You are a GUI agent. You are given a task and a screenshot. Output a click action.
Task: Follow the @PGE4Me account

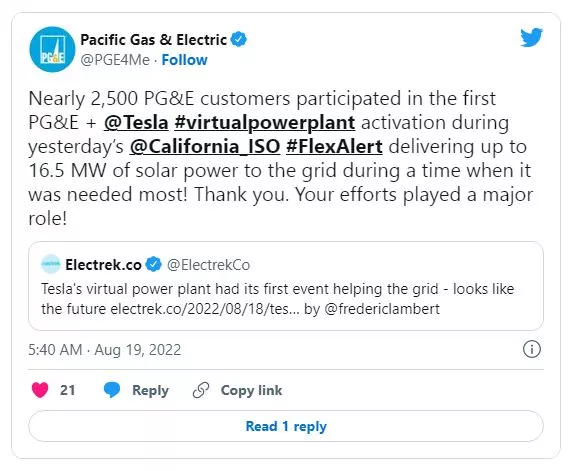[184, 60]
